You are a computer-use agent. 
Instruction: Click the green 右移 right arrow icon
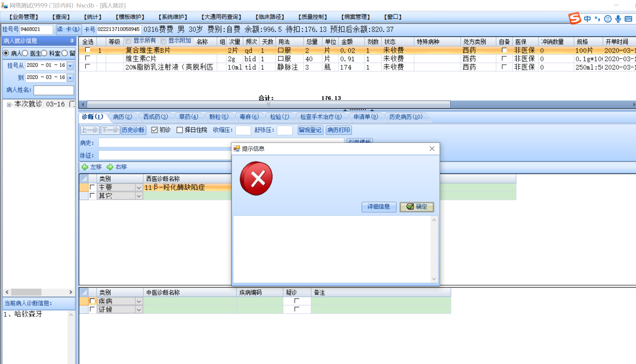pos(110,167)
